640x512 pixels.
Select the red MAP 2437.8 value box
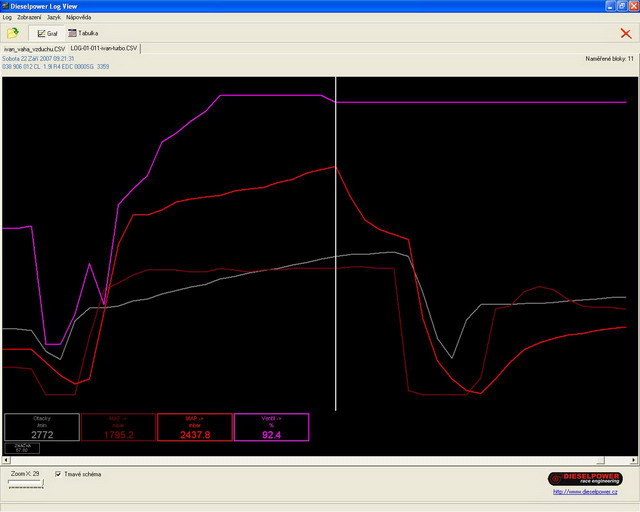(x=195, y=427)
